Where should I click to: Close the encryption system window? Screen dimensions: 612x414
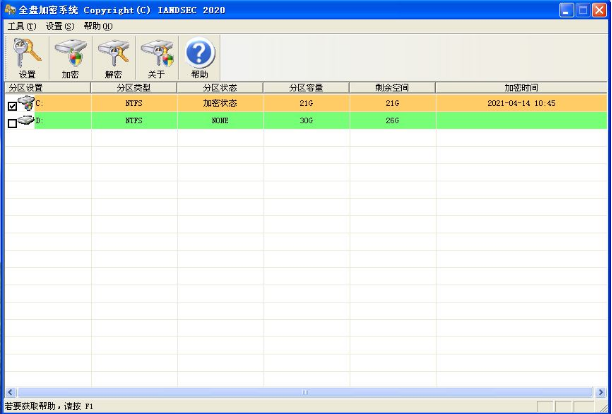pos(599,10)
